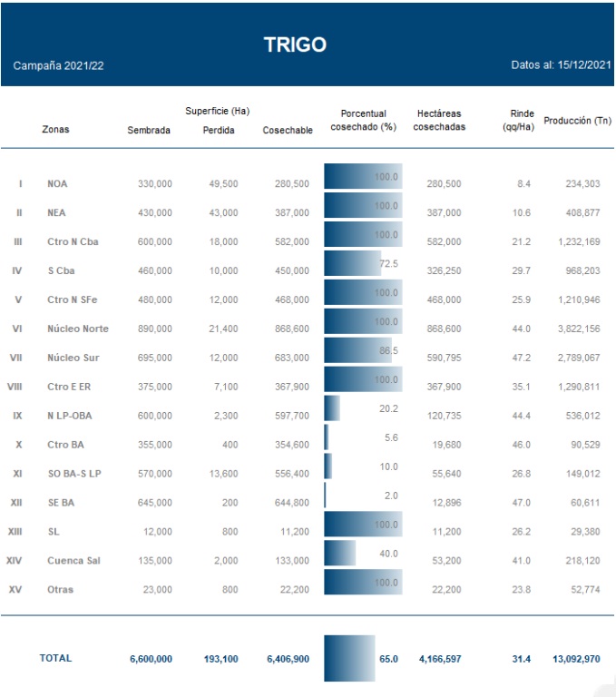Image resolution: width=616 pixels, height=697 pixels.
Task: Select the Zonas column header
Action: (x=55, y=129)
